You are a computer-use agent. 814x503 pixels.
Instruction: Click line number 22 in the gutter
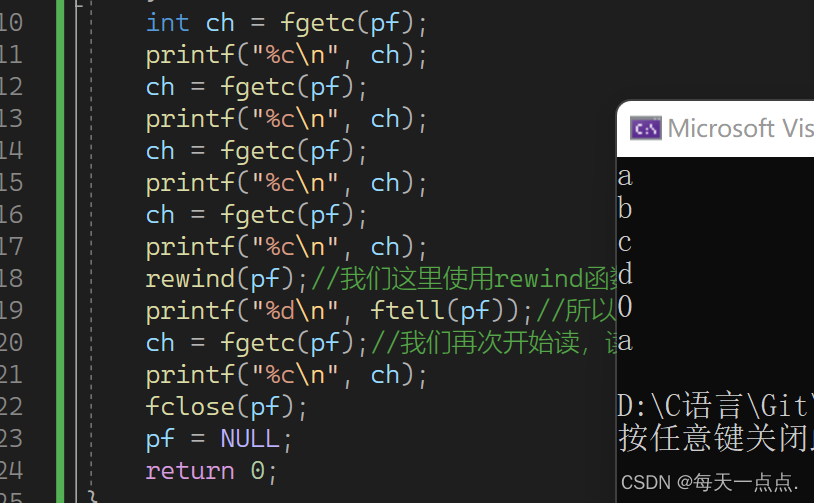pyautogui.click(x=11, y=406)
